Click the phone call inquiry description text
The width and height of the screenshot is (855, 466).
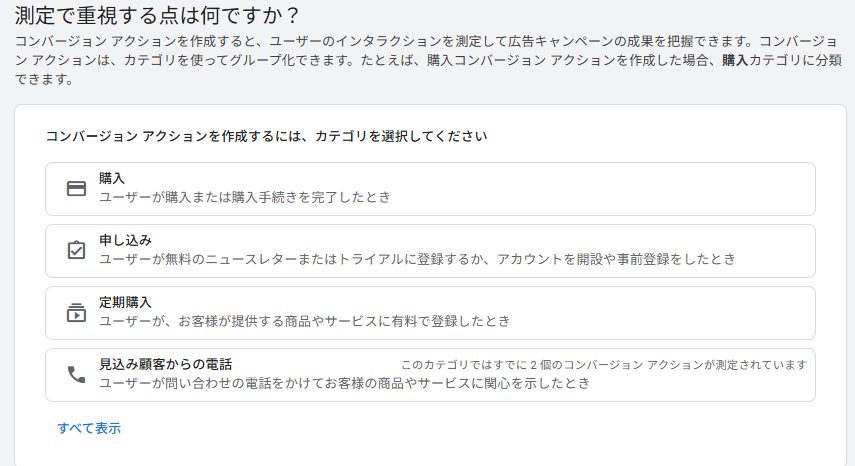(344, 383)
